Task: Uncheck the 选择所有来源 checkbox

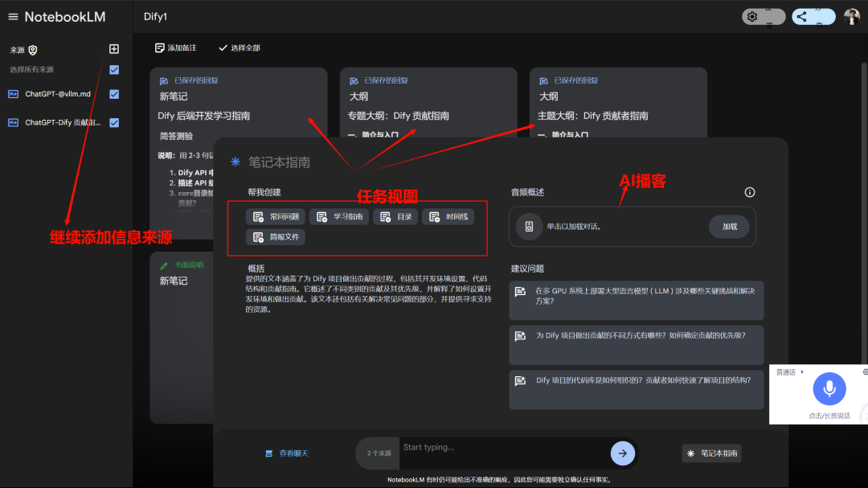Action: 114,69
